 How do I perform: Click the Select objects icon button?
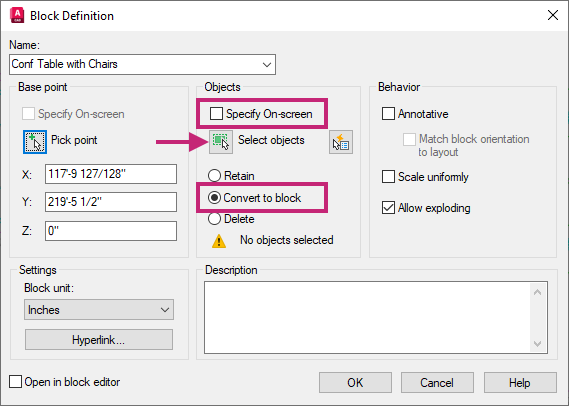pos(221,142)
